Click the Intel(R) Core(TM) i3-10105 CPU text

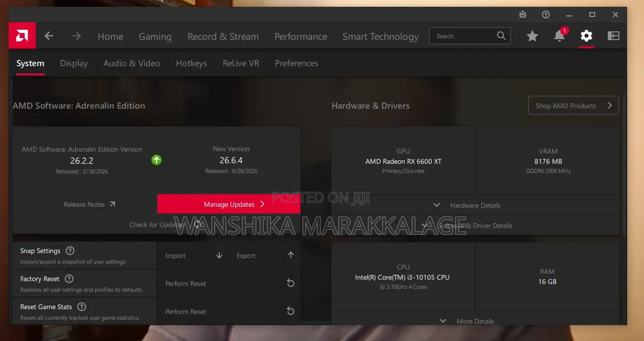(x=402, y=277)
